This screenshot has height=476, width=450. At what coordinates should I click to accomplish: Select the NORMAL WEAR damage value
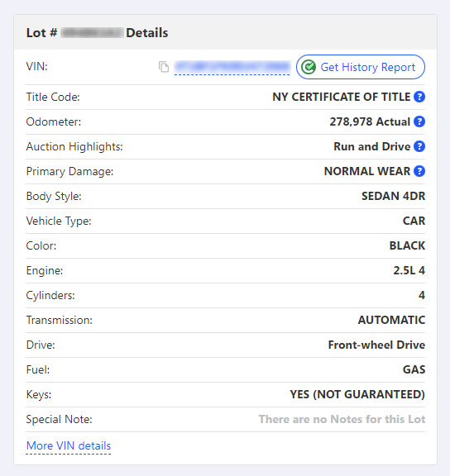tap(367, 171)
